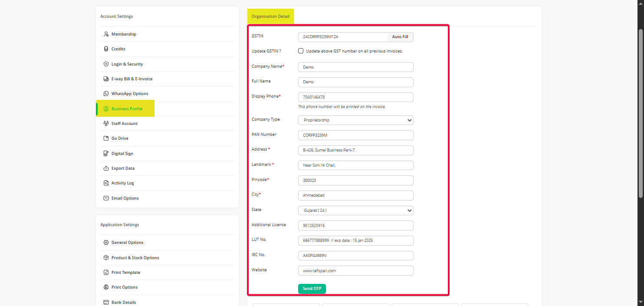Click the Go Drive folder icon
The width and height of the screenshot is (644, 306).
pos(106,138)
